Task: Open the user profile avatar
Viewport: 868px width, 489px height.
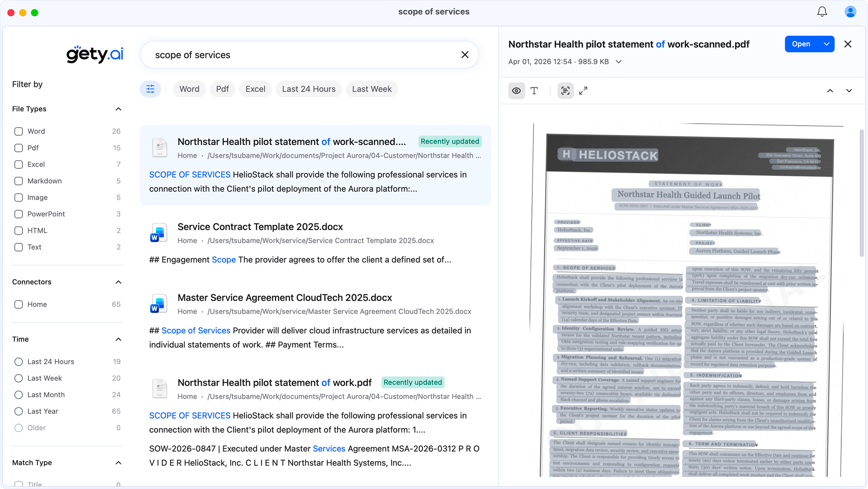Action: 850,12
